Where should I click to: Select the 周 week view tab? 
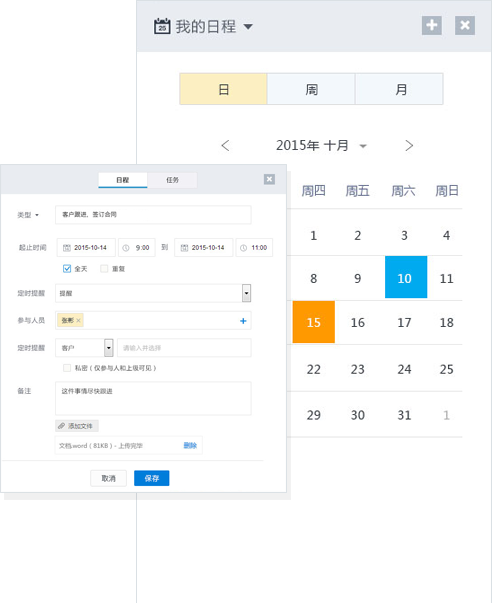point(311,89)
